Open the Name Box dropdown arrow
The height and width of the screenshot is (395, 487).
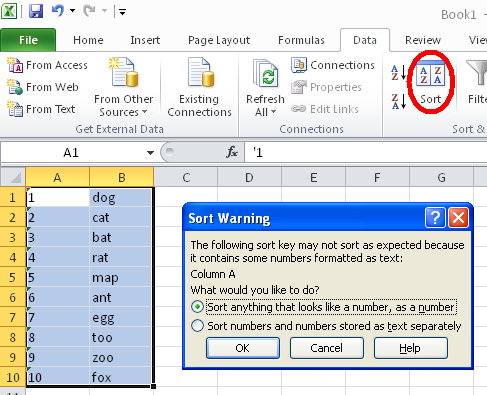click(150, 153)
